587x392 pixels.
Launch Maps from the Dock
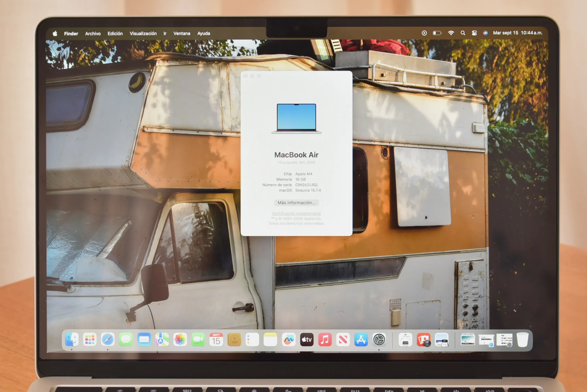162,339
